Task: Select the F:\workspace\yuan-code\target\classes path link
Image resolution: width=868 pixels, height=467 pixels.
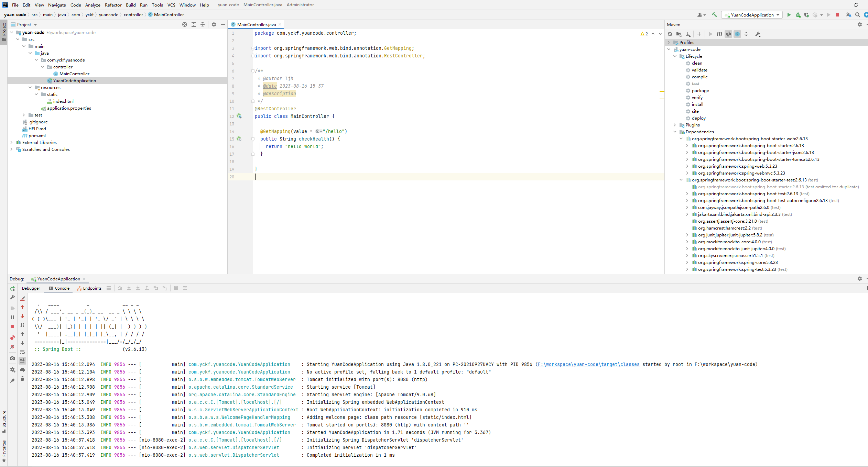Action: click(x=587, y=364)
